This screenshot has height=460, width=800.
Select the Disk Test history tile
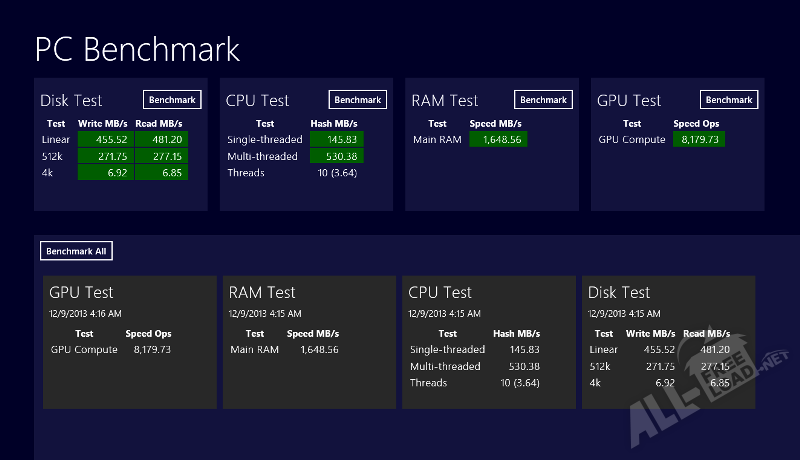pos(669,342)
